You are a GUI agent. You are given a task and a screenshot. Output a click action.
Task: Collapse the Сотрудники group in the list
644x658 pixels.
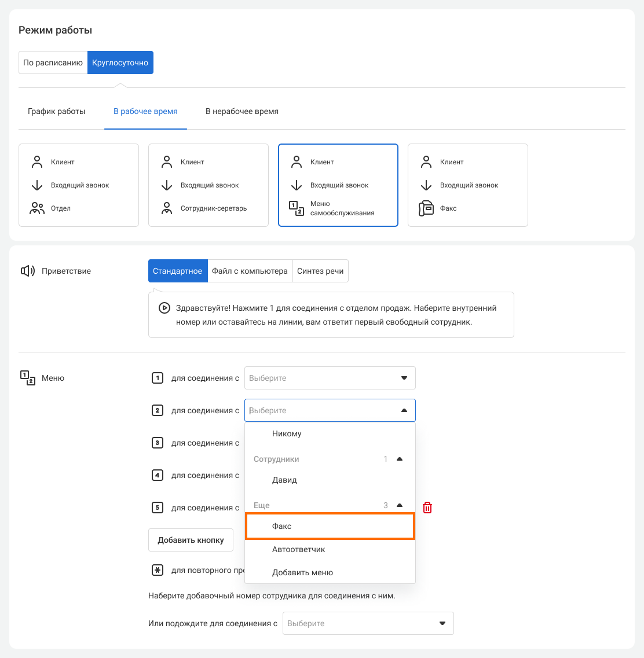click(399, 459)
